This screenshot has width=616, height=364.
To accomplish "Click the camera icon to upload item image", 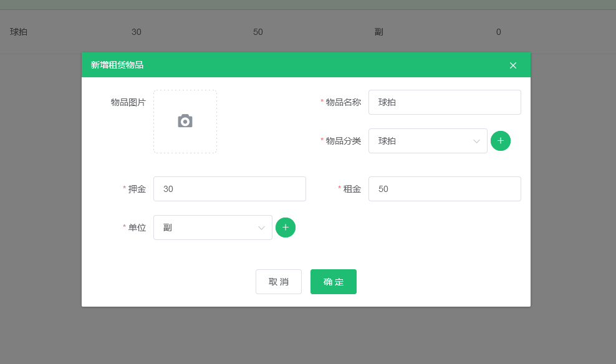I will coord(185,122).
